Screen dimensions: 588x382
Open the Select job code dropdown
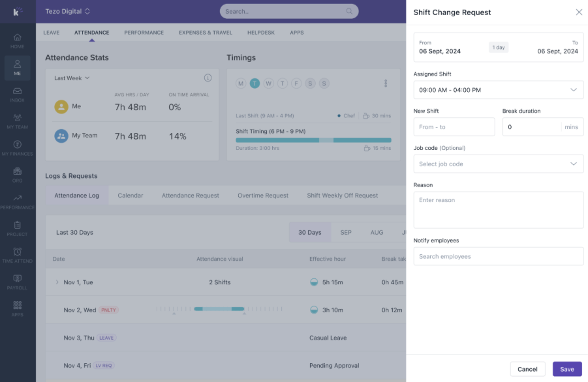click(499, 164)
